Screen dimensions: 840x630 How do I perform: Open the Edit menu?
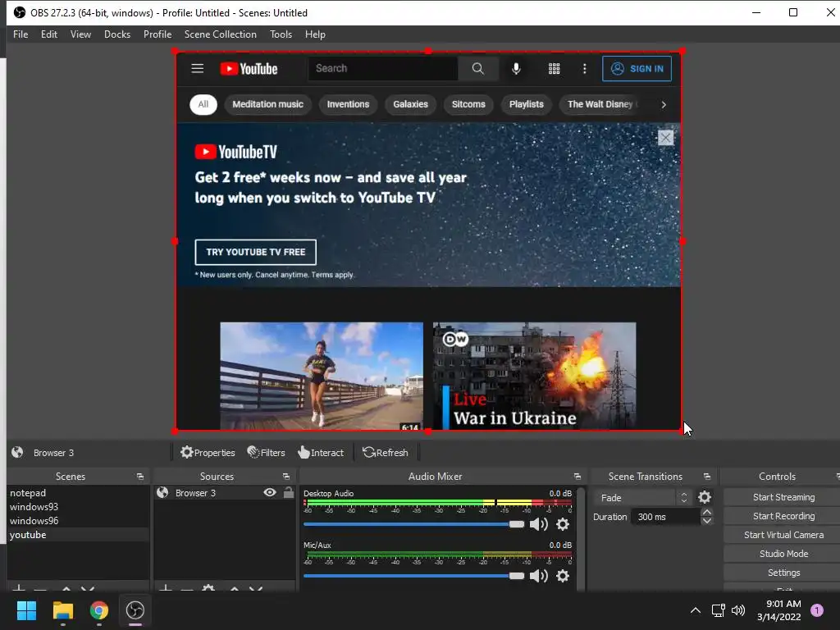tap(48, 34)
